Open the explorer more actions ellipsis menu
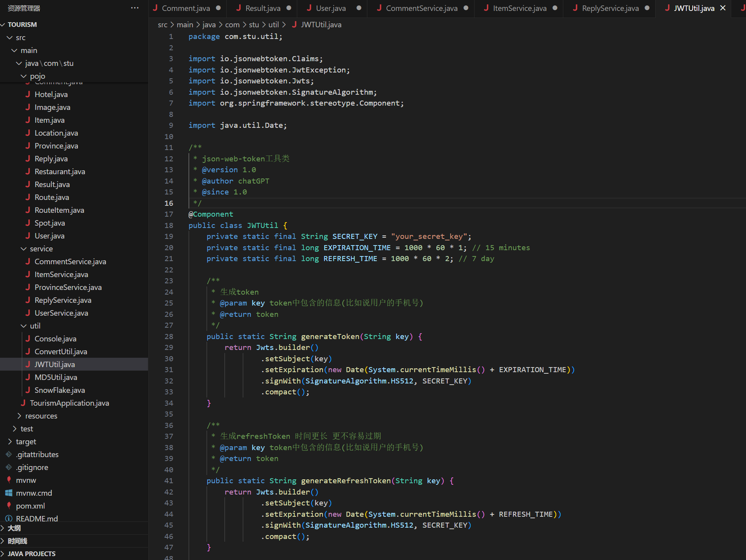Viewport: 746px width, 560px height. pos(135,8)
